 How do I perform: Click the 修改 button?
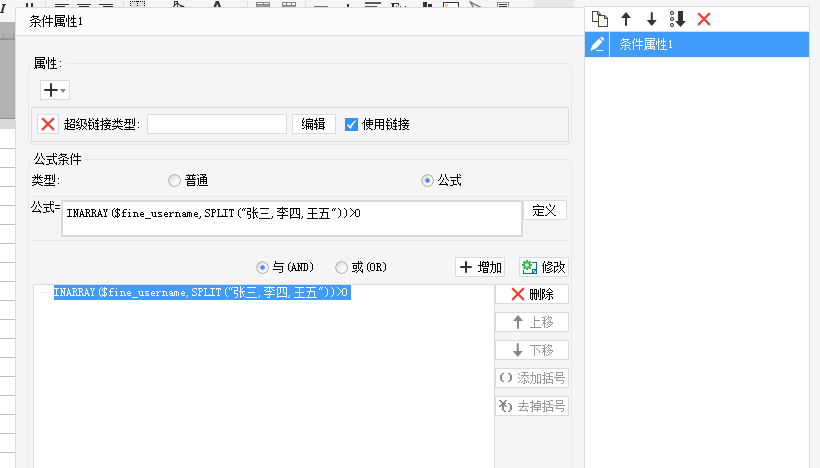[x=544, y=267]
